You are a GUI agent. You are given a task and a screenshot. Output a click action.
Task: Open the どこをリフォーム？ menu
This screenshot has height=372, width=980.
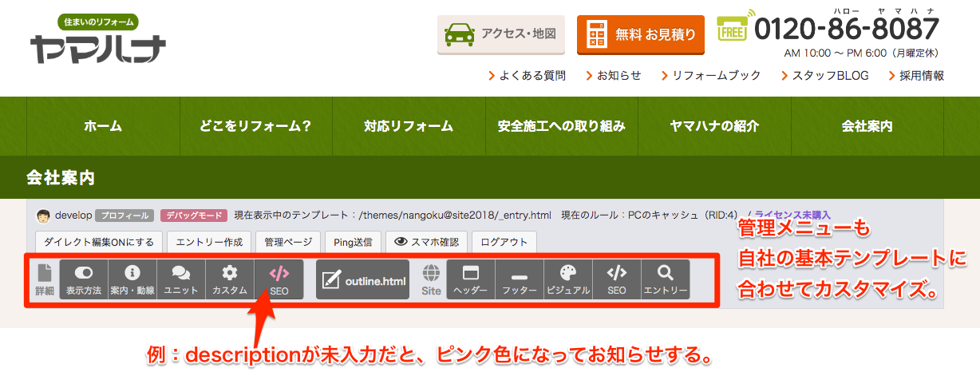point(255,126)
